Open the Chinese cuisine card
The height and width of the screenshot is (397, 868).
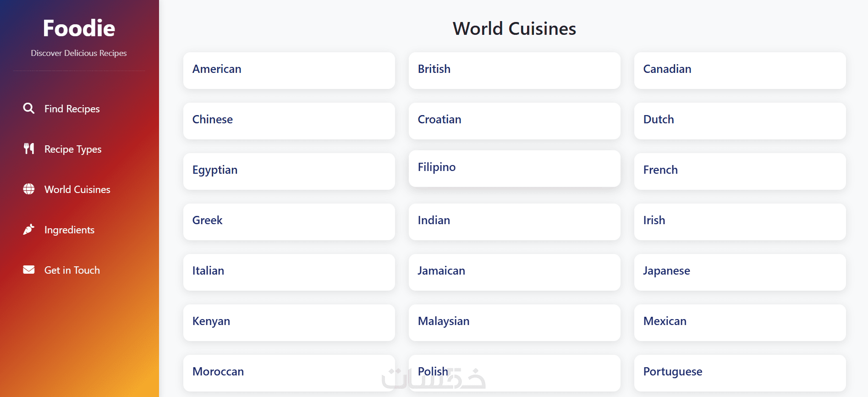(289, 121)
